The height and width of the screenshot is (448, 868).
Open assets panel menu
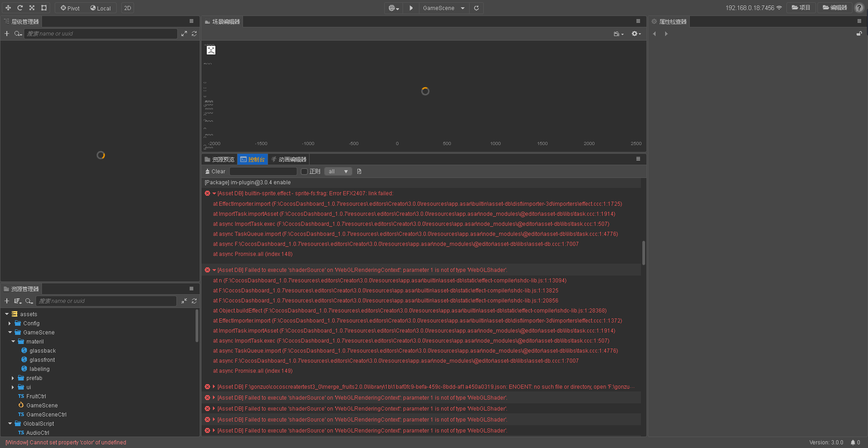191,288
